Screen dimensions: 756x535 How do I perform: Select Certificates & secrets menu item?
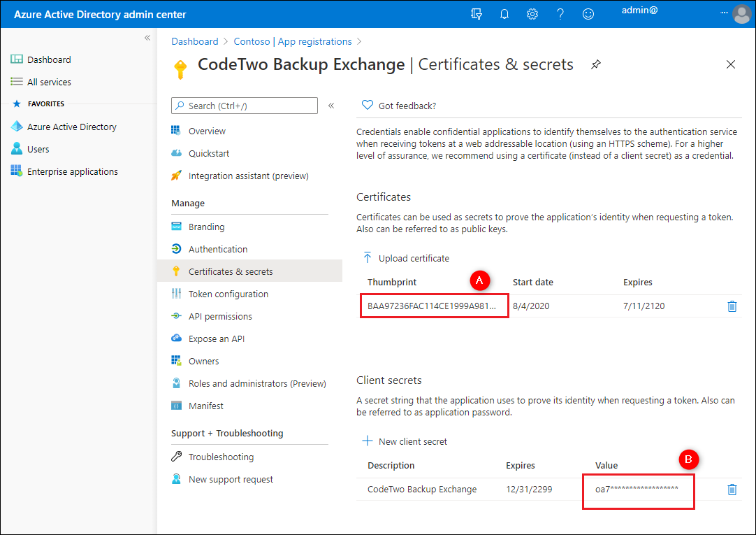[x=249, y=271]
